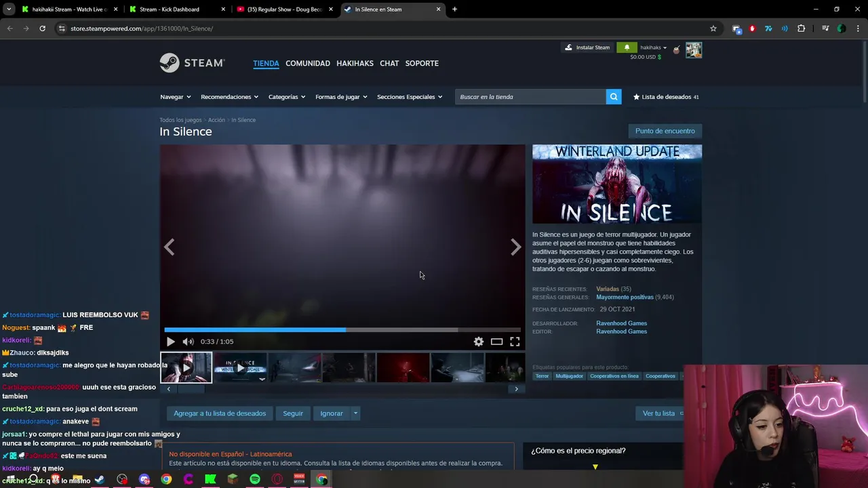The image size is (868, 488).
Task: Click Agregar a tu lista de deseados
Action: (x=220, y=413)
